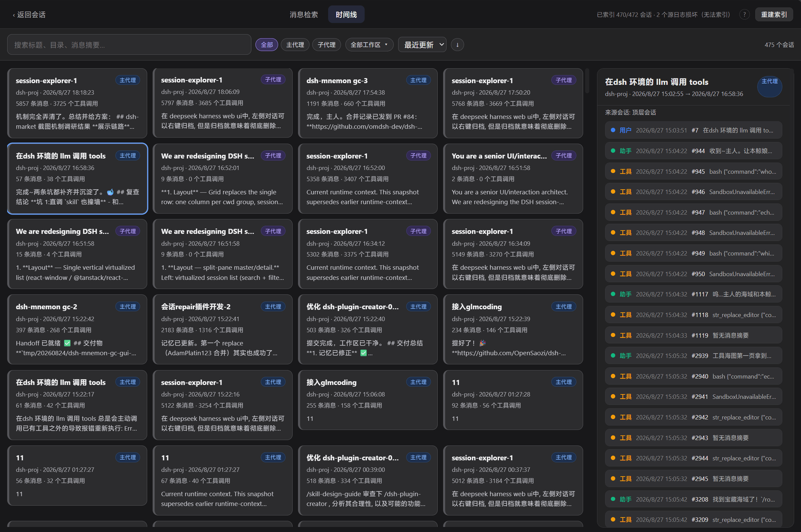The image size is (801, 532).
Task: Open 优化 dsh-plugin-creator card dated 00:39:00
Action: click(x=368, y=480)
